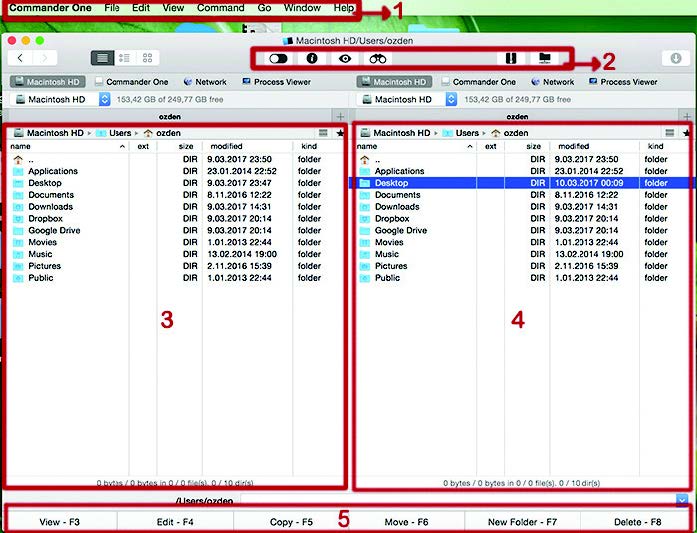Image resolution: width=697 pixels, height=533 pixels.
Task: Toggle the hidden files switch in toolbar
Action: click(x=279, y=59)
